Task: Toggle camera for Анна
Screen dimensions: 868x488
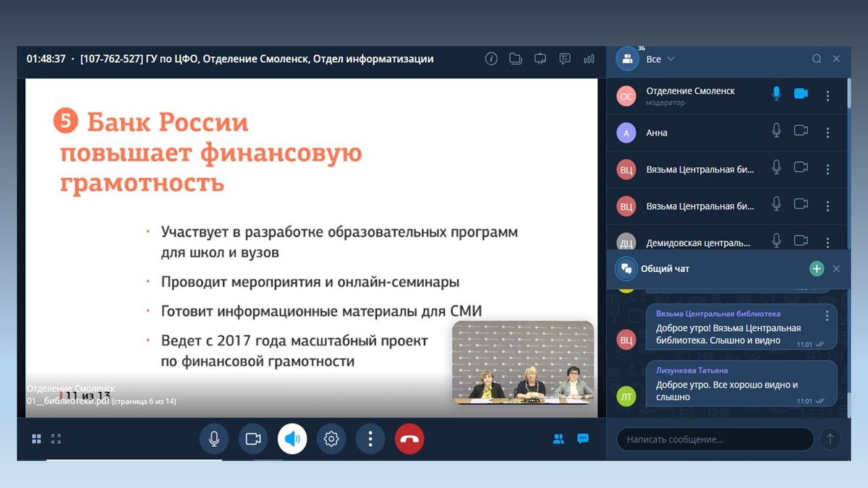Action: tap(801, 130)
